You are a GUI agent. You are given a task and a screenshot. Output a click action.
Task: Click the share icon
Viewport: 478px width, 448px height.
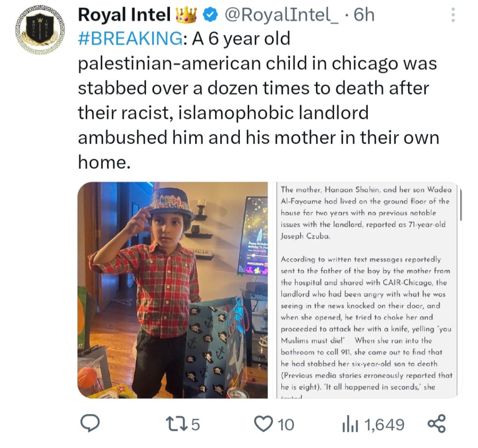tap(437, 424)
